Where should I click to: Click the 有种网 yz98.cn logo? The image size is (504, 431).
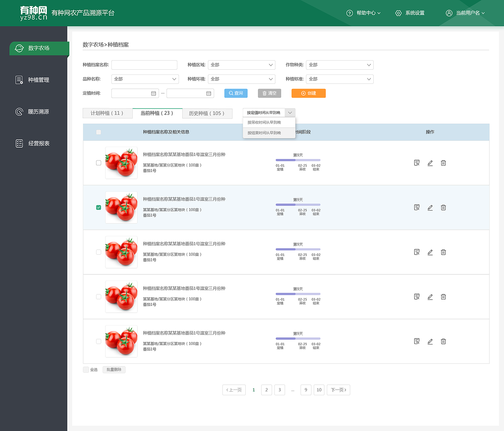pos(33,13)
